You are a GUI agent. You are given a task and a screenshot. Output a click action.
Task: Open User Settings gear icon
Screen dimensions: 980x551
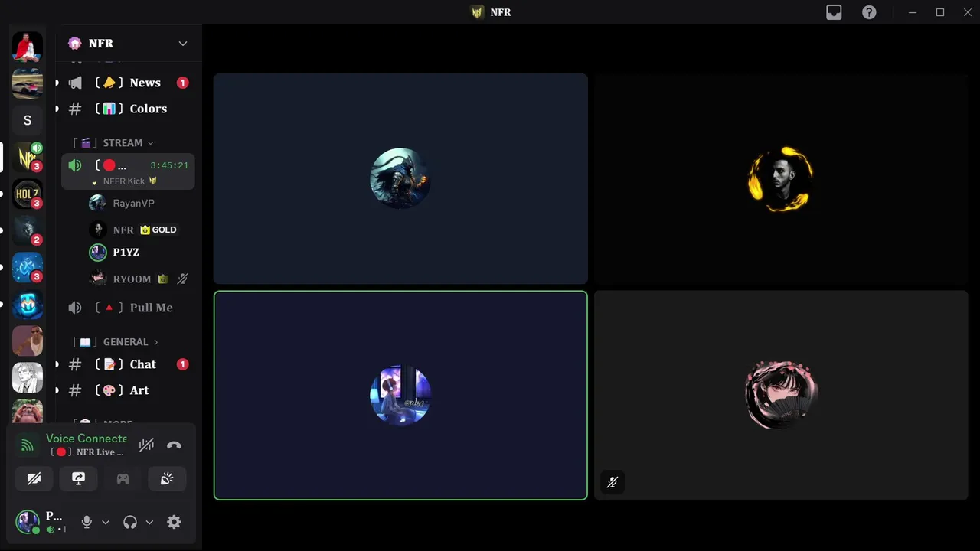pos(174,522)
